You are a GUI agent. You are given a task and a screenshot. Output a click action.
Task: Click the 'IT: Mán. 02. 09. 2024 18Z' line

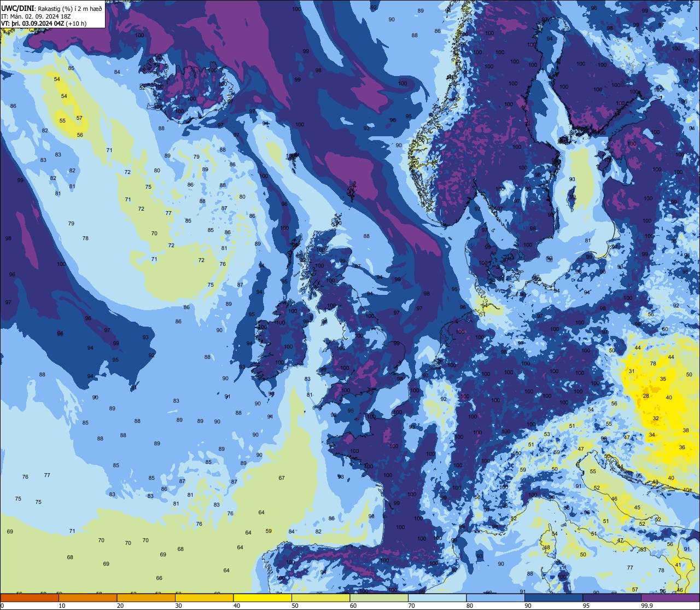coord(37,16)
